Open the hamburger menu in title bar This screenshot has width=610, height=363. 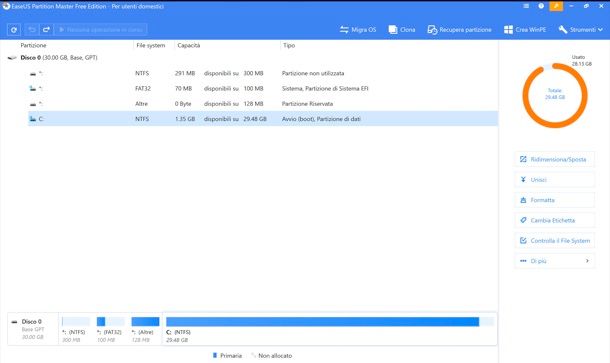click(x=526, y=6)
